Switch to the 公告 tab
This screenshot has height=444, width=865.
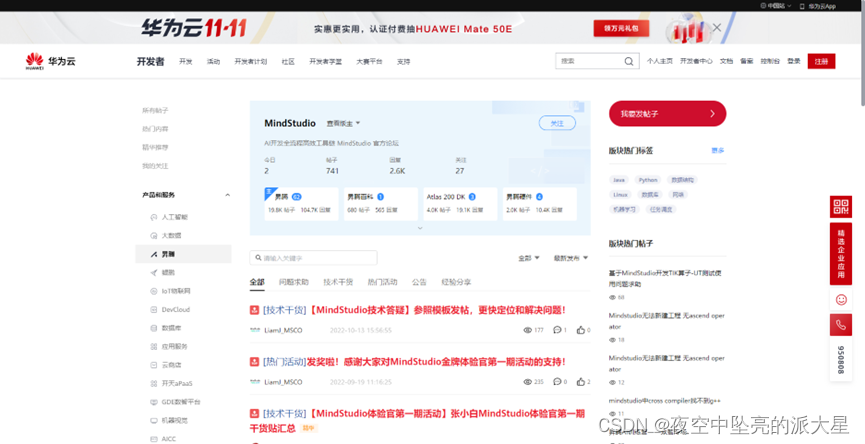pos(419,282)
